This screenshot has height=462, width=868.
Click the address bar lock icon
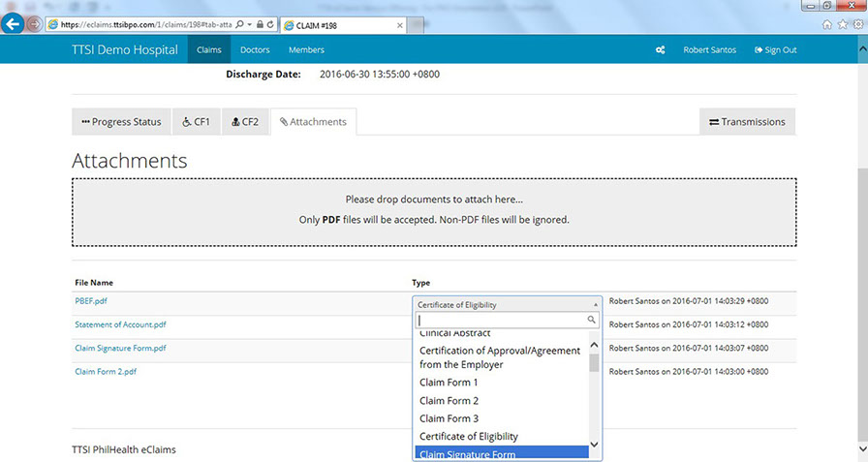pos(259,24)
